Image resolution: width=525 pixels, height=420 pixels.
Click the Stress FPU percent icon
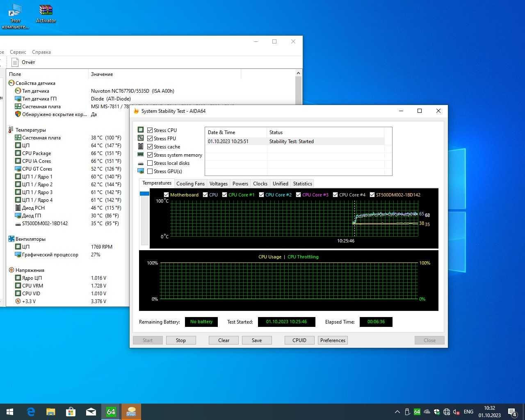(141, 138)
